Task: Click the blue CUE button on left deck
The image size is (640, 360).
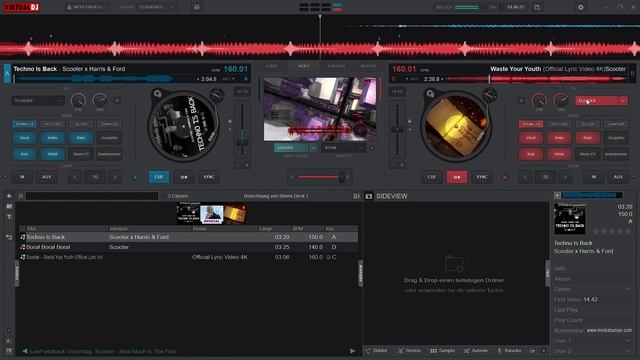Action: [158, 177]
